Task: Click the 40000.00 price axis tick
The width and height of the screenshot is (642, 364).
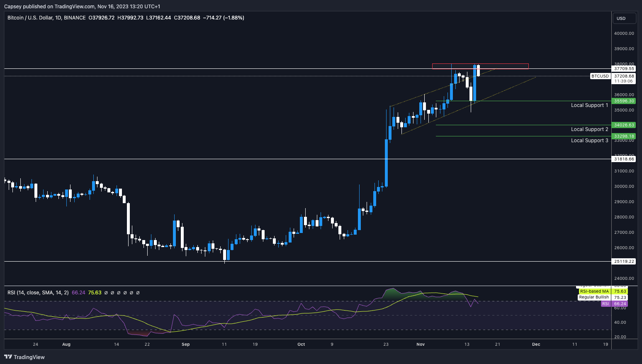Action: tap(624, 34)
